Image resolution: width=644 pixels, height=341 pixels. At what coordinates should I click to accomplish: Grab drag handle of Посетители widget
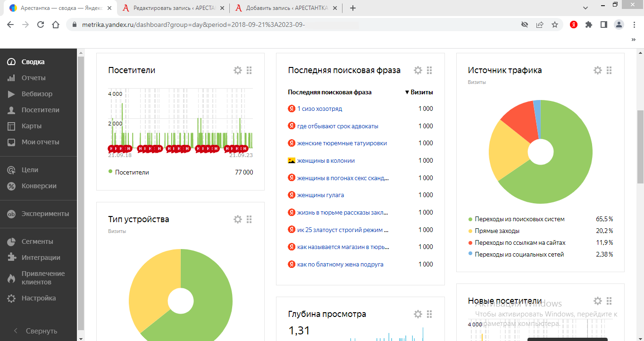point(249,70)
